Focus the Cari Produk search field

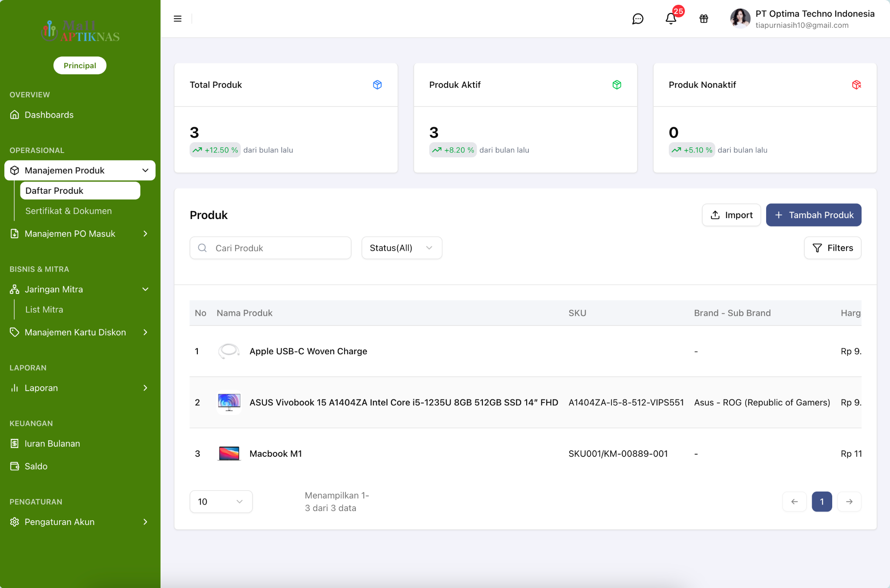coord(270,248)
